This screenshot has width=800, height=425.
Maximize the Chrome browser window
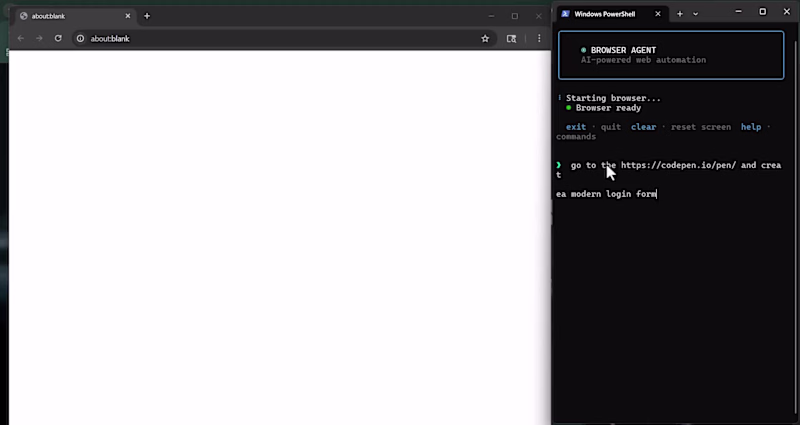[515, 16]
